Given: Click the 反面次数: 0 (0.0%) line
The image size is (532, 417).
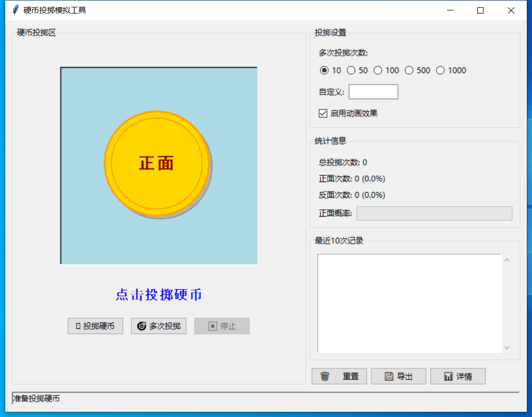Looking at the screenshot, I should click(352, 195).
